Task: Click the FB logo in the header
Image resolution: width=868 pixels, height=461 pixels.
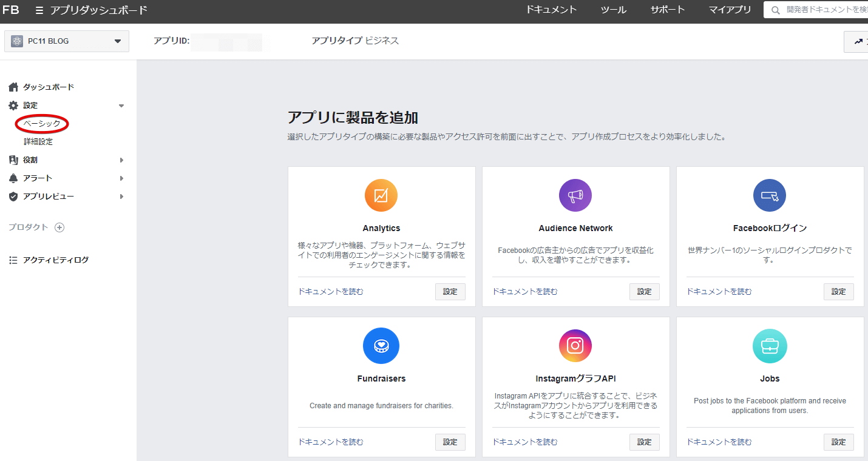Action: 12,10
